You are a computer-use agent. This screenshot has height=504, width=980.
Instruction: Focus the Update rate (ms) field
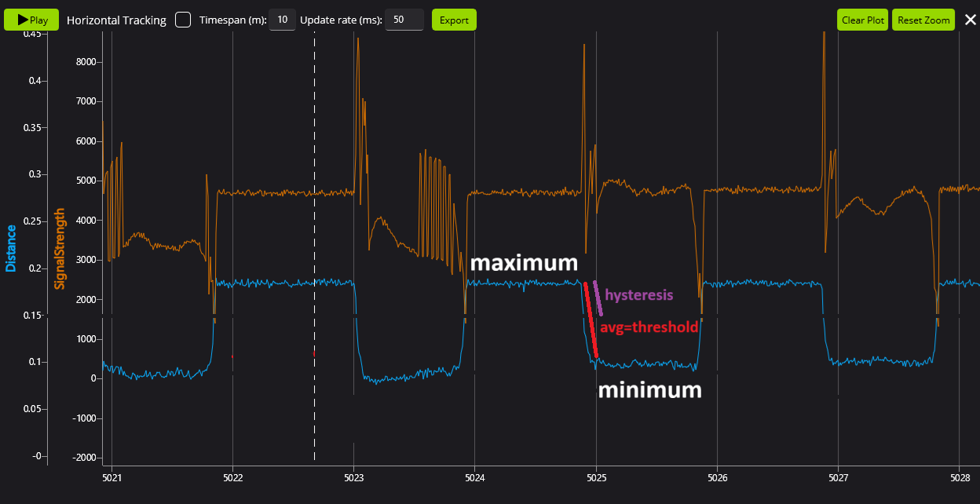[404, 20]
